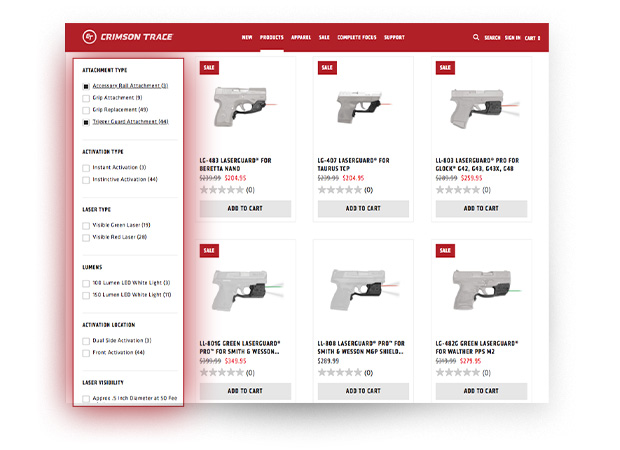Image resolution: width=620 pixels, height=450 pixels.
Task: Uncheck Accessory Rail Attachment filter
Action: coord(86,86)
